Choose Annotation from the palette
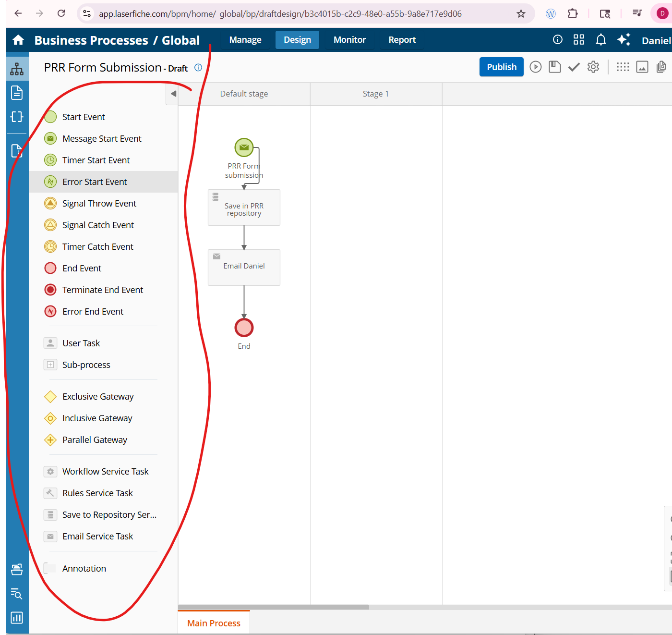The width and height of the screenshot is (672, 635). 103,568
